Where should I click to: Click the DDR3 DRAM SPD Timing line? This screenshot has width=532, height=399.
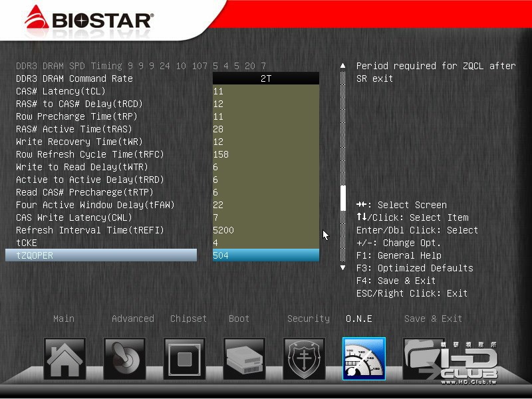click(x=141, y=65)
